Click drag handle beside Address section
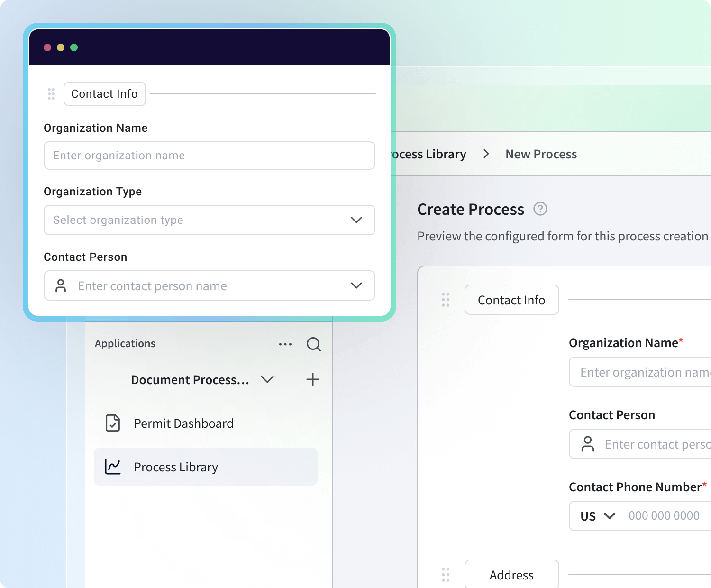Viewport: 711px width, 588px height. [x=446, y=575]
